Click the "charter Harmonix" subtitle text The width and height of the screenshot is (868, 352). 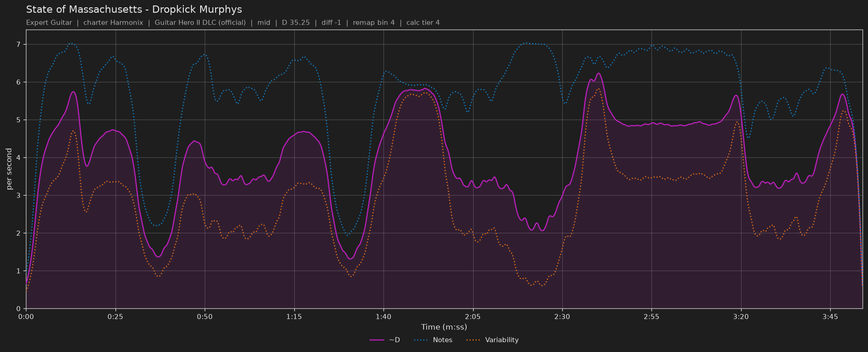click(113, 23)
